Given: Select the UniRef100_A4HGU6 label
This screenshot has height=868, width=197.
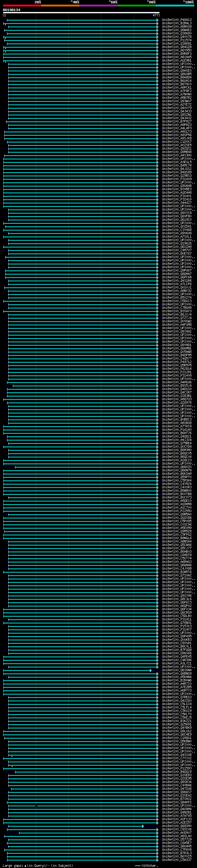Looking at the screenshot, I should click(x=177, y=382).
